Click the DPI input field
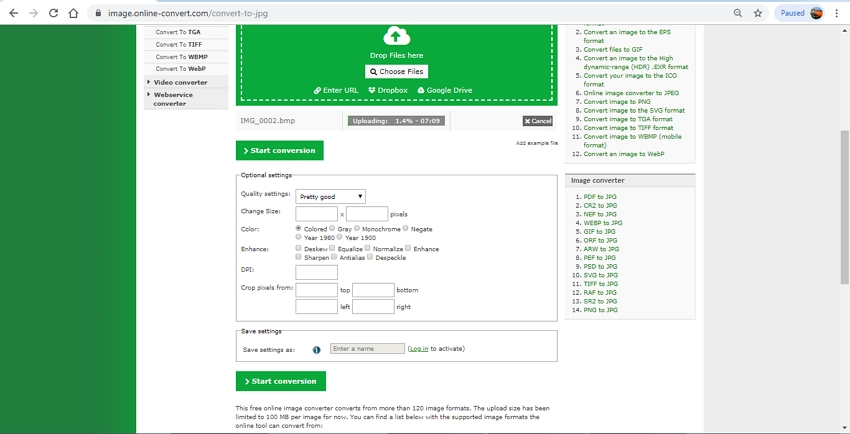850x434 pixels. (316, 272)
